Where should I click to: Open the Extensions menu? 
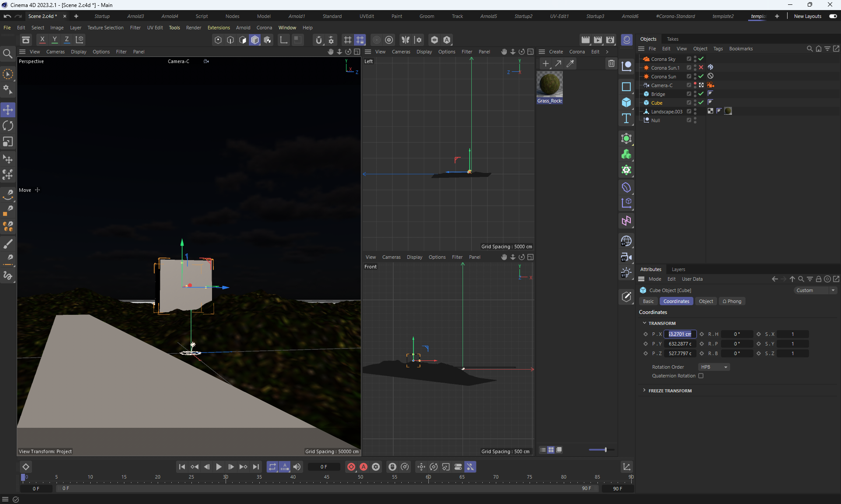click(x=219, y=28)
